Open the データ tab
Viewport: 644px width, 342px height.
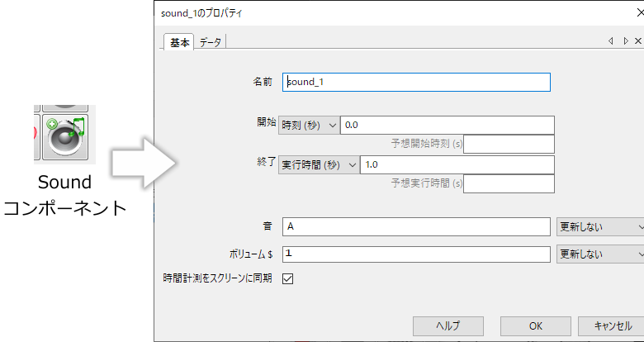(210, 42)
